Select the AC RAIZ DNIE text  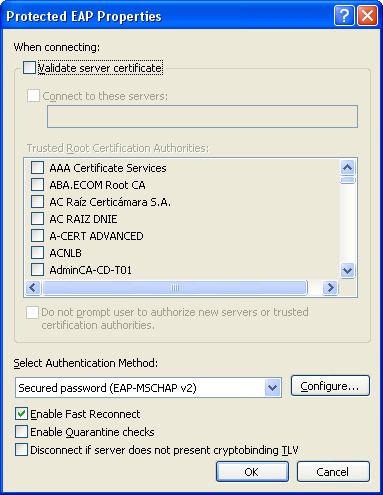(x=83, y=219)
